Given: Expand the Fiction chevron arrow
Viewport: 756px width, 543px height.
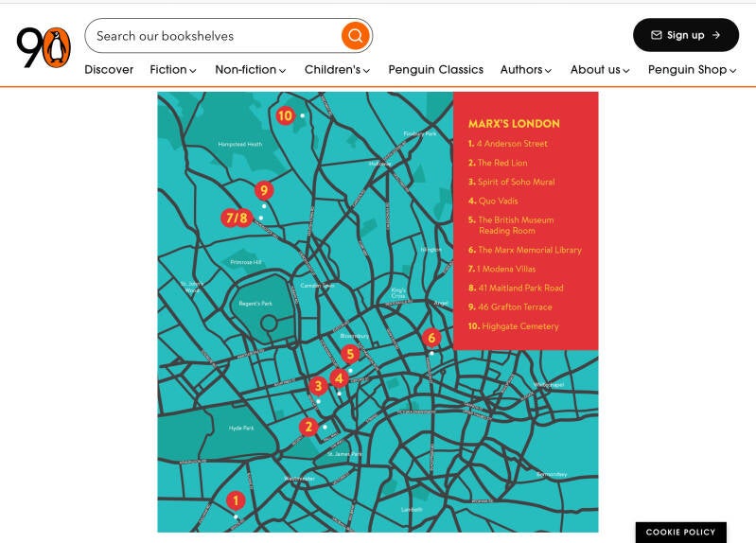Looking at the screenshot, I should click(x=193, y=70).
